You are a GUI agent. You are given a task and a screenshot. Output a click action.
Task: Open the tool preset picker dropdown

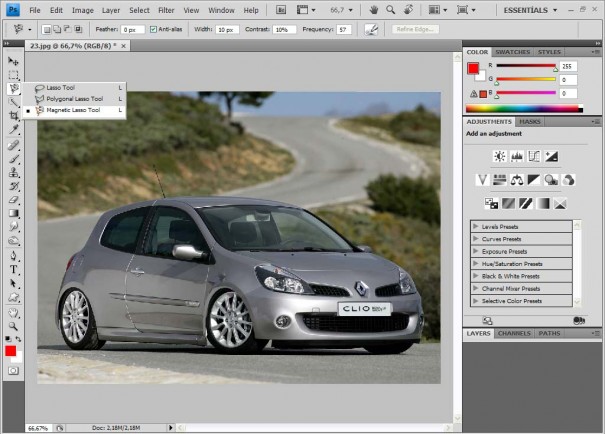coord(30,29)
